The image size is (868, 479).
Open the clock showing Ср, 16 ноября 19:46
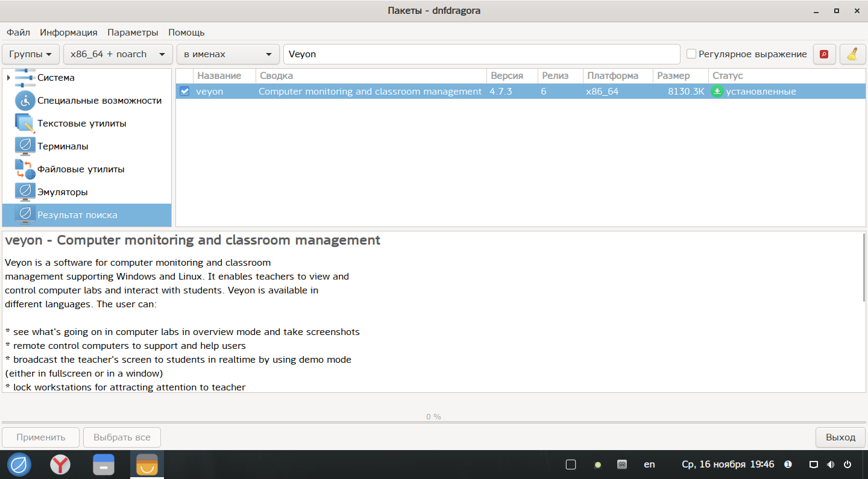(x=728, y=465)
